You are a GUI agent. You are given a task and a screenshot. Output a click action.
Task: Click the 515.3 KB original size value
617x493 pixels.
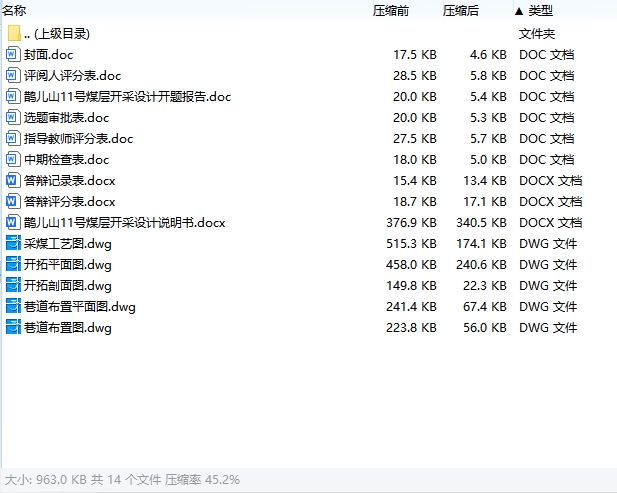click(411, 244)
